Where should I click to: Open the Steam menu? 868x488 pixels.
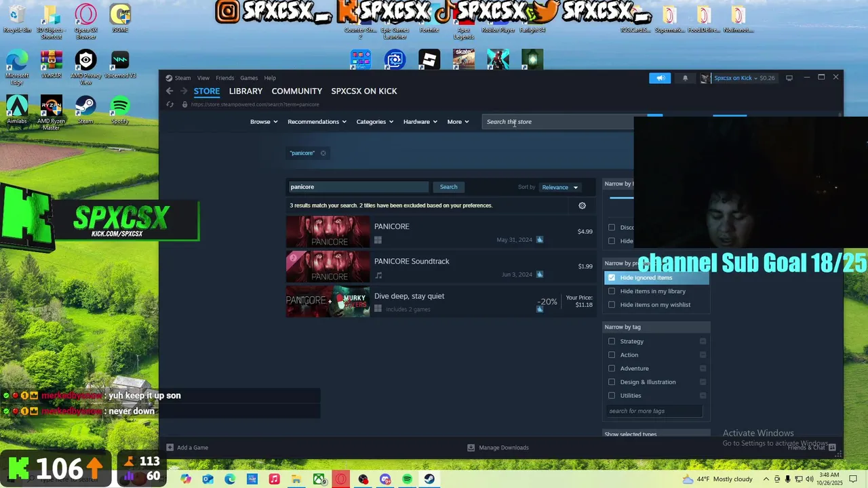[x=182, y=78]
